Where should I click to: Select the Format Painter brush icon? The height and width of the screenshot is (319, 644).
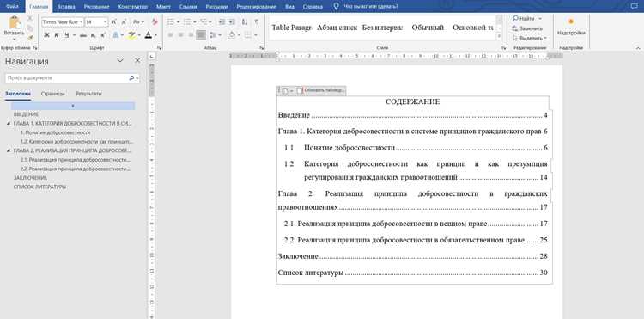pyautogui.click(x=30, y=38)
